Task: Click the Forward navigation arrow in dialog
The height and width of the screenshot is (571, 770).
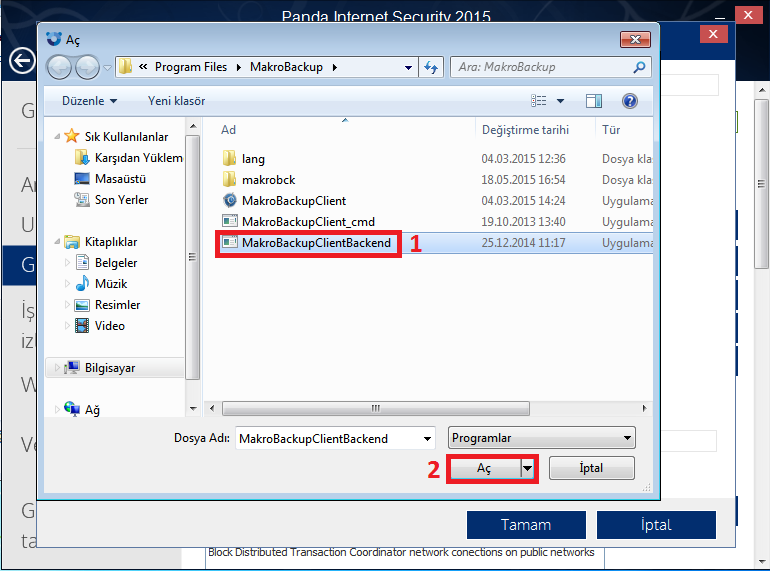Action: pyautogui.click(x=87, y=67)
